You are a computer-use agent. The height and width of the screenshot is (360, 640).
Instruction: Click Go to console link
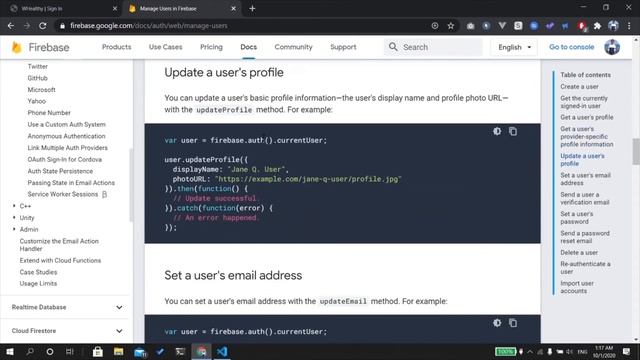[571, 47]
